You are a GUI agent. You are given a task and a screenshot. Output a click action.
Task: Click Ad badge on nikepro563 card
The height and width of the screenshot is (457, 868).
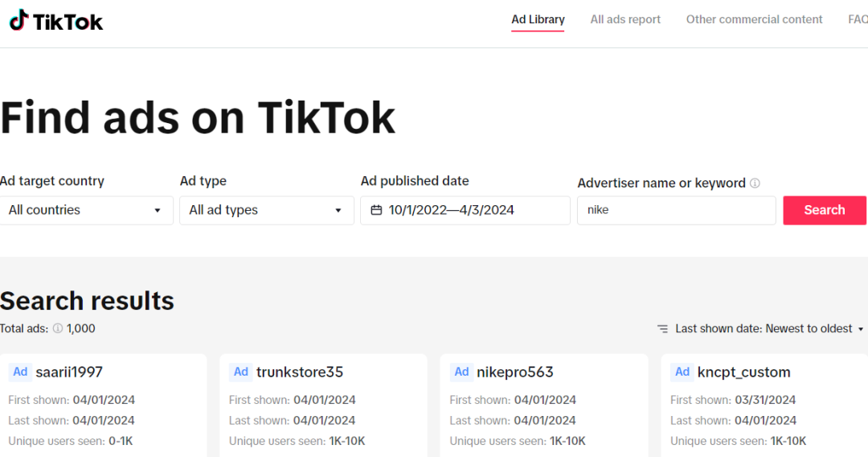[x=461, y=372]
